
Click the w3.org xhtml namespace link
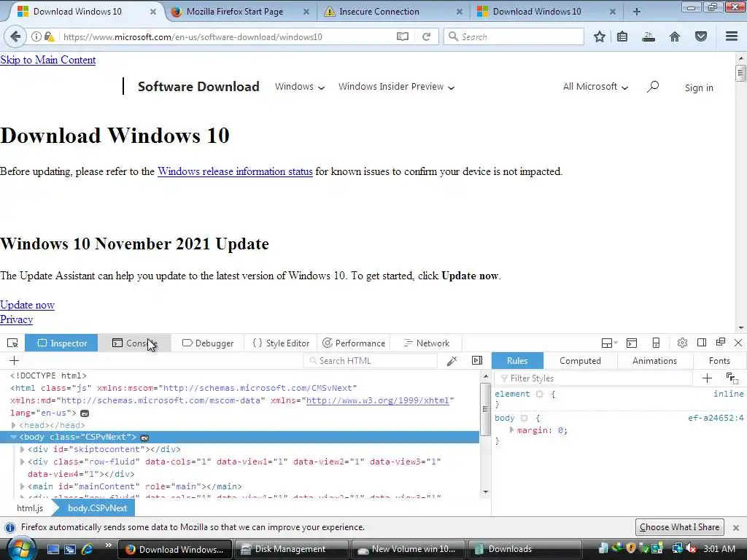click(377, 400)
